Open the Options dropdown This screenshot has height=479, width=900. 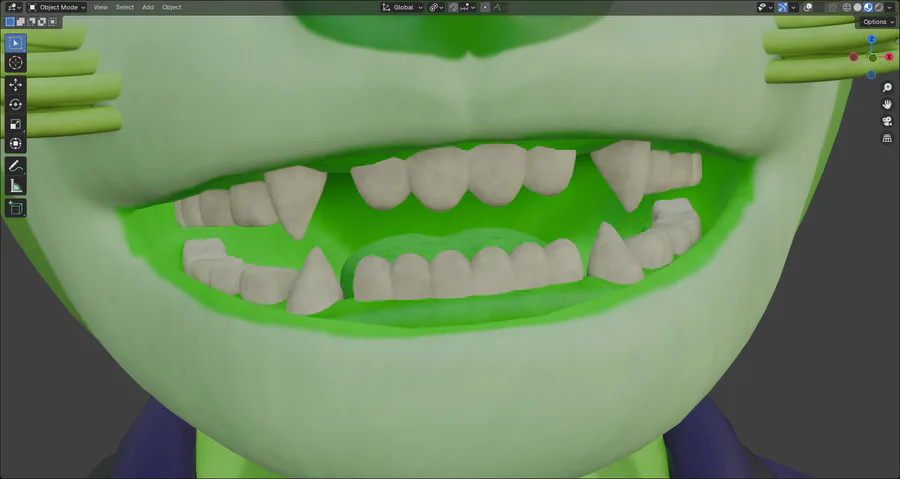click(x=878, y=22)
